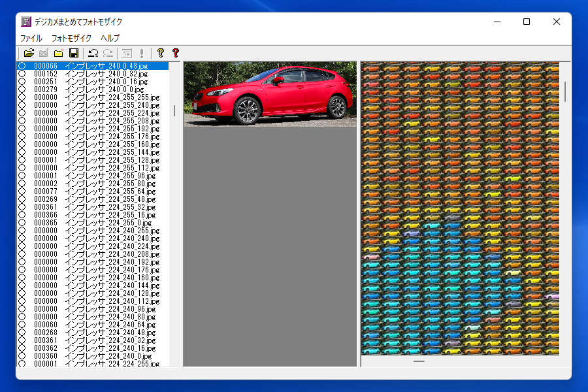Select row インプレッサ_224_255_96.jpg

pyautogui.click(x=93, y=176)
